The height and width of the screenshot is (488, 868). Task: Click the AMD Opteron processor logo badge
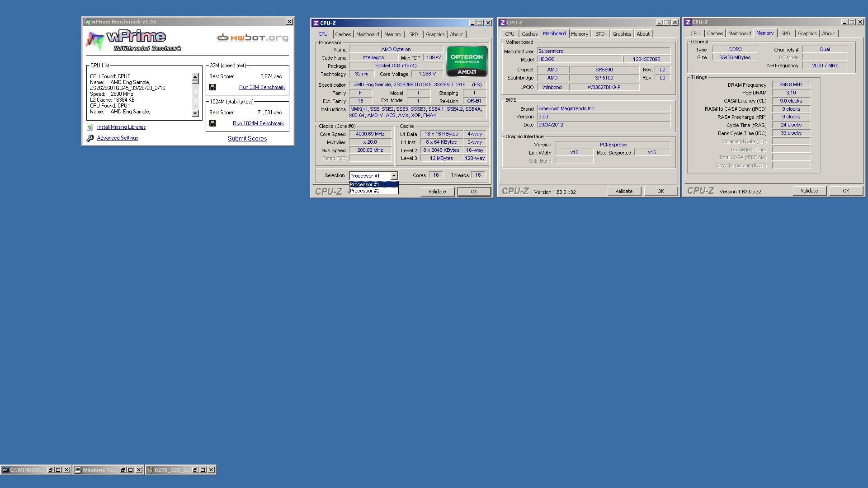[x=467, y=61]
